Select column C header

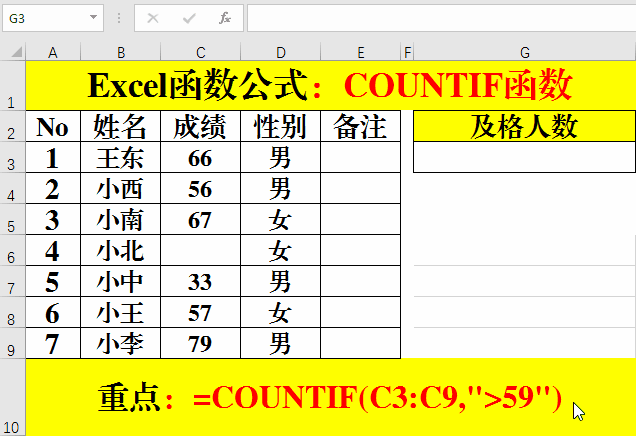[200, 52]
